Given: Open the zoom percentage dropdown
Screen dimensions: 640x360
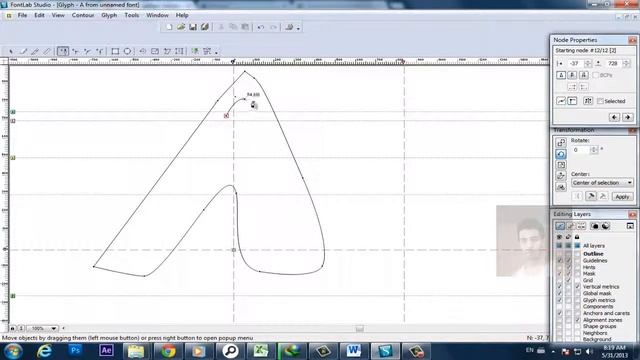Looking at the screenshot, I should pos(53,329).
